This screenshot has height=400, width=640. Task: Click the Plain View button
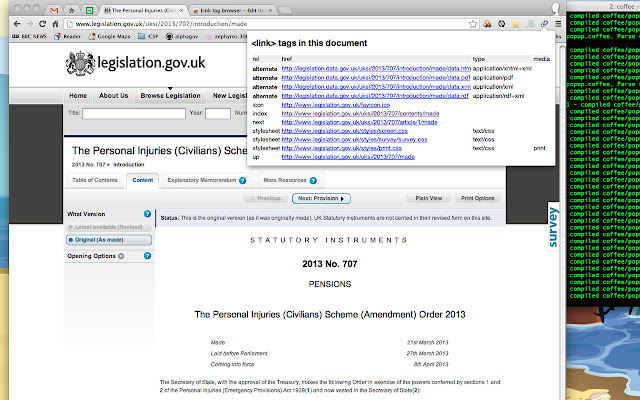tap(429, 198)
